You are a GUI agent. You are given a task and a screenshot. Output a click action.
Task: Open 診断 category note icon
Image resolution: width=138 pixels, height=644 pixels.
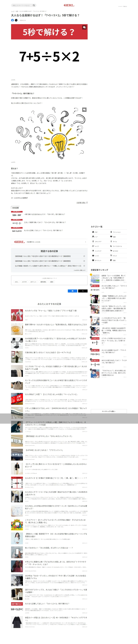pyautogui.click(x=111, y=260)
